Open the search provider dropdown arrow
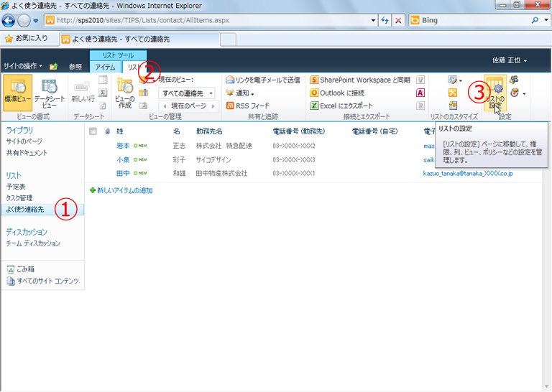Image resolution: width=552 pixels, height=392 pixels. click(x=546, y=20)
